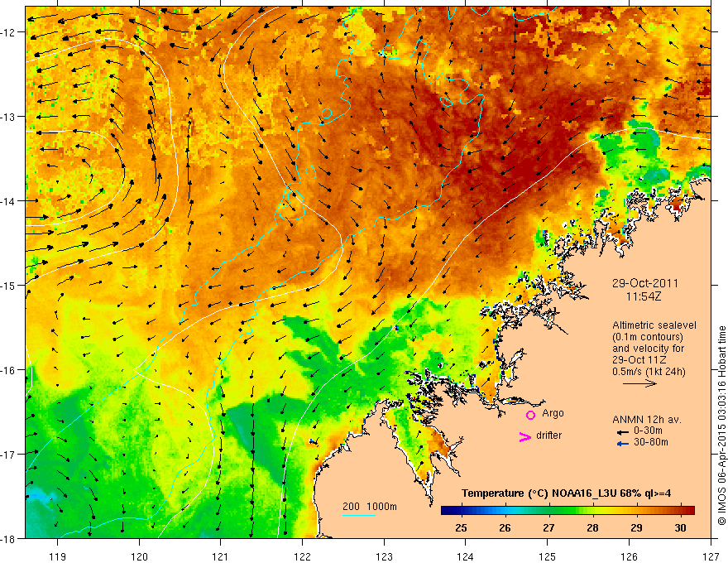Click the blue 30-80m ANMN arrow symbol
Image resolution: width=728 pixels, height=563 pixels.
(x=622, y=444)
